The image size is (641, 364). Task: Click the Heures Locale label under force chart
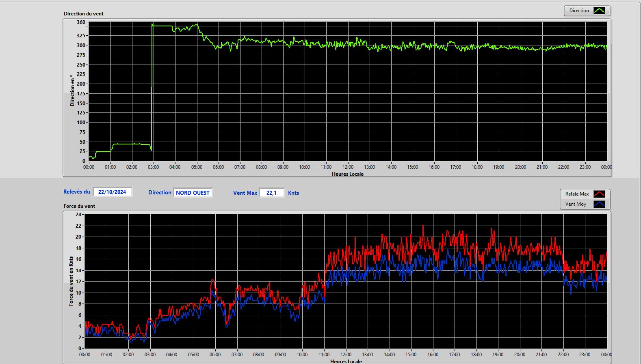click(x=346, y=361)
